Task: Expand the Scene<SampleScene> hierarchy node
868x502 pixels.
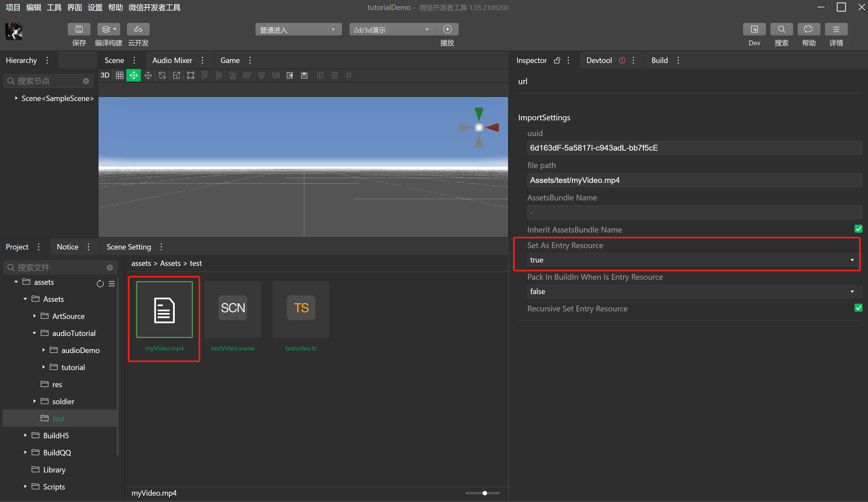Action: tap(16, 98)
